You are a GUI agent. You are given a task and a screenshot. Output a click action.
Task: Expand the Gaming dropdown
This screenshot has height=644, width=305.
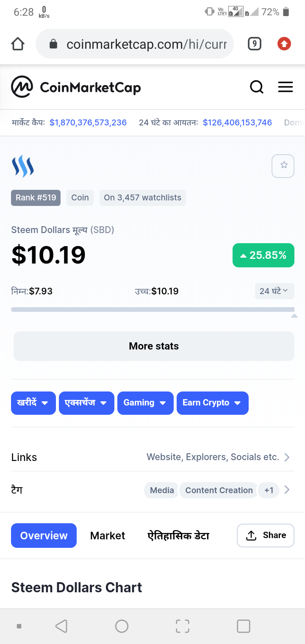click(145, 403)
